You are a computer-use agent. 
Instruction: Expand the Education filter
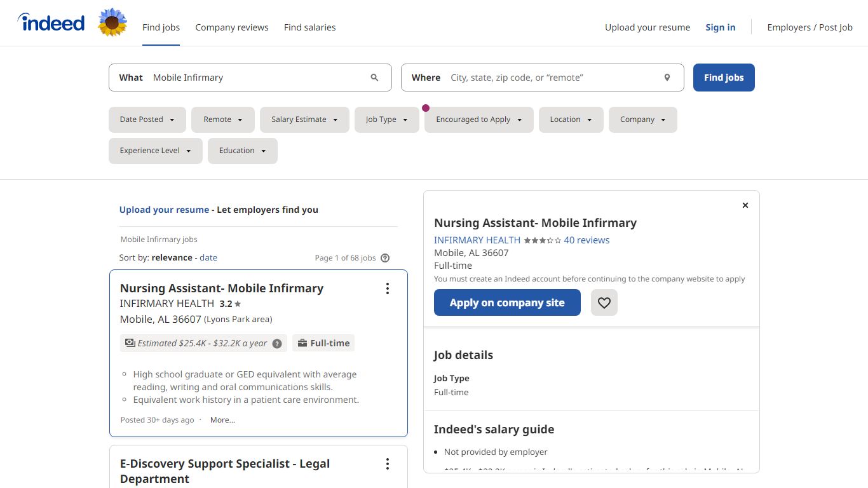coord(243,151)
